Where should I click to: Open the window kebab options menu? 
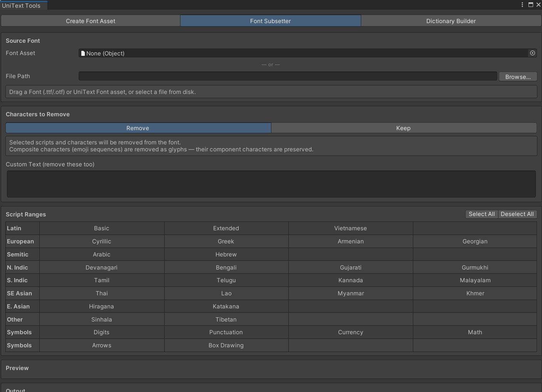[x=522, y=5]
